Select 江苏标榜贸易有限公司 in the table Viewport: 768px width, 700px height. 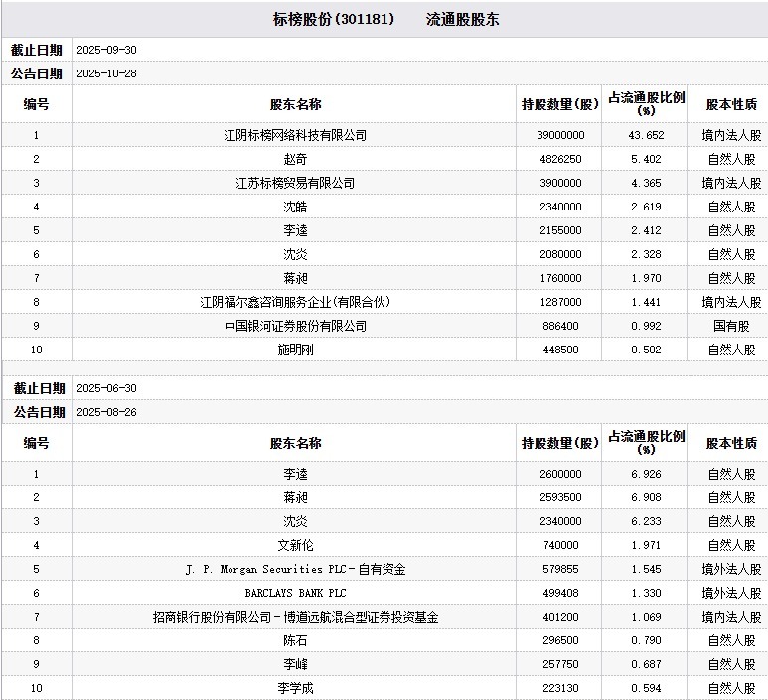[x=295, y=183]
